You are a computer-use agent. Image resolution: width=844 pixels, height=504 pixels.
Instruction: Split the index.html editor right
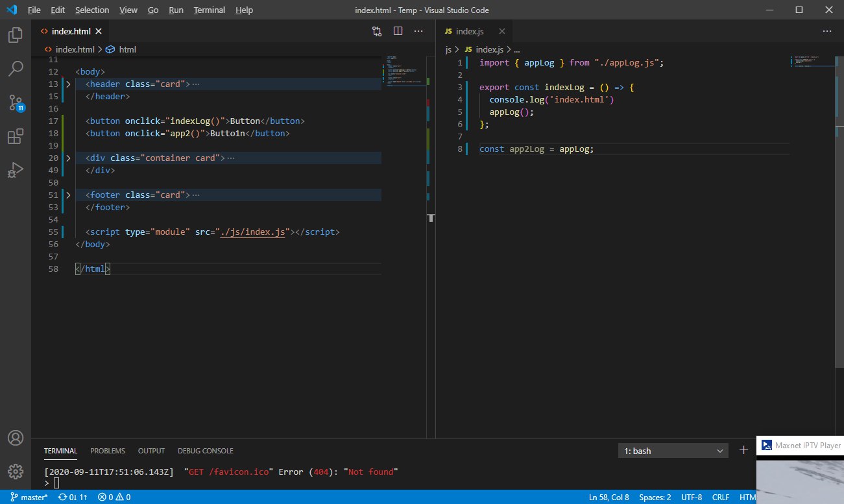398,30
